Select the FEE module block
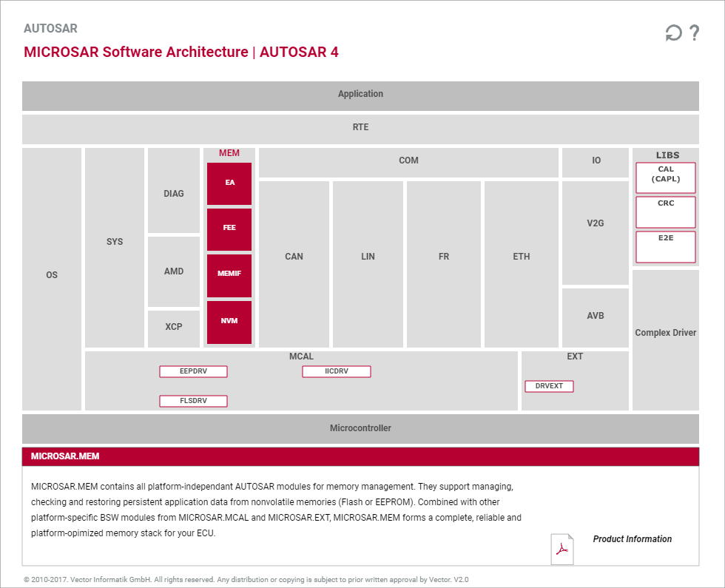 click(229, 229)
